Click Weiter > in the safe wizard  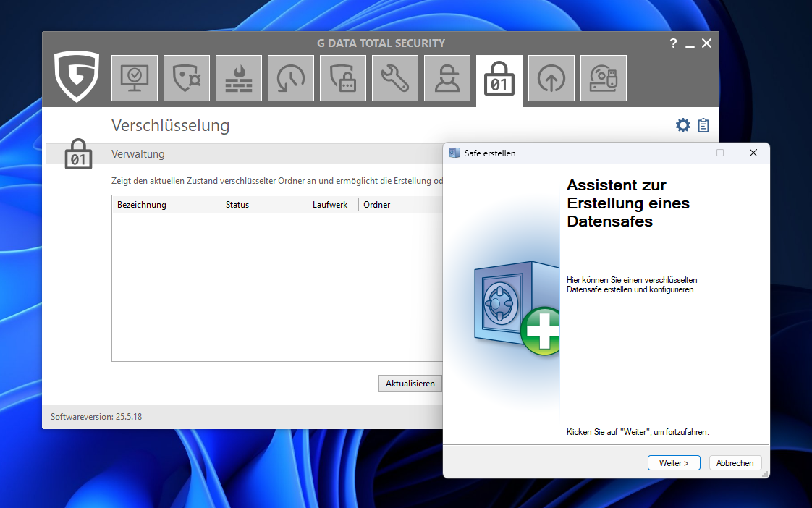tap(674, 463)
